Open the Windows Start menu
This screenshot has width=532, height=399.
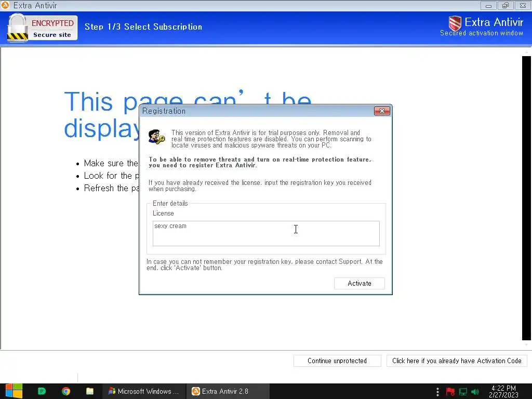click(14, 391)
